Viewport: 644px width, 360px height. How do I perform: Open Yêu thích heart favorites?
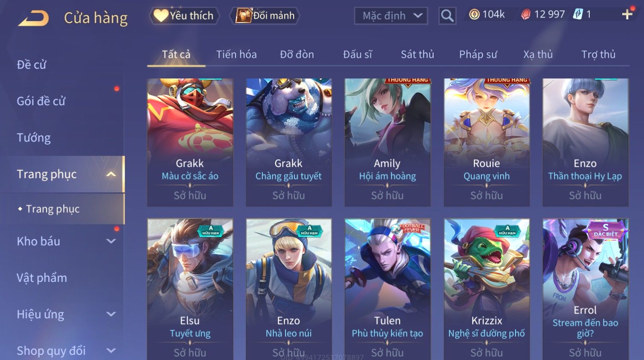(x=184, y=16)
